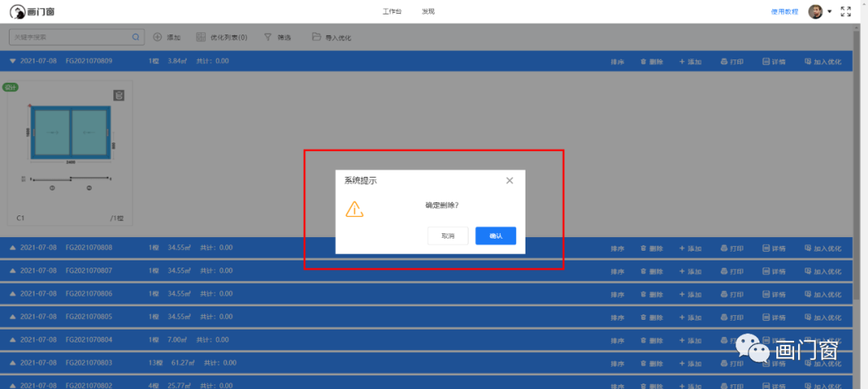868x389 pixels.
Task: Click 取消 to cancel the deletion
Action: pos(448,235)
